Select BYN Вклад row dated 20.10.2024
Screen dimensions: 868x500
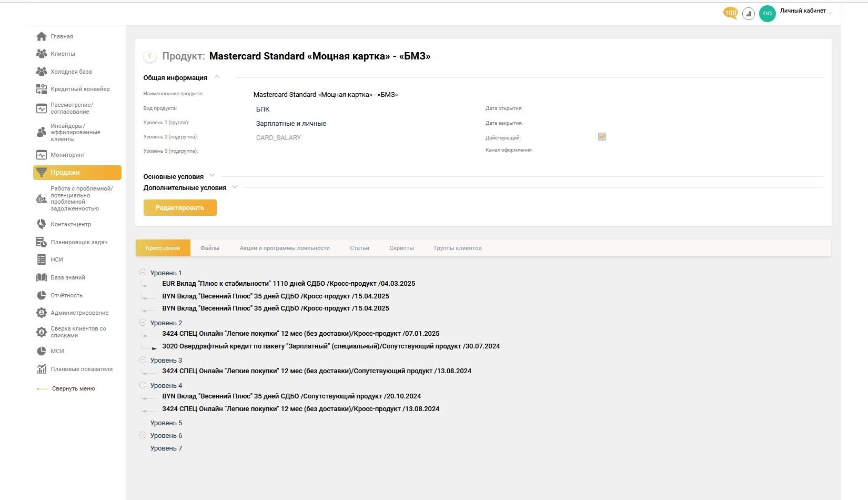(x=291, y=396)
